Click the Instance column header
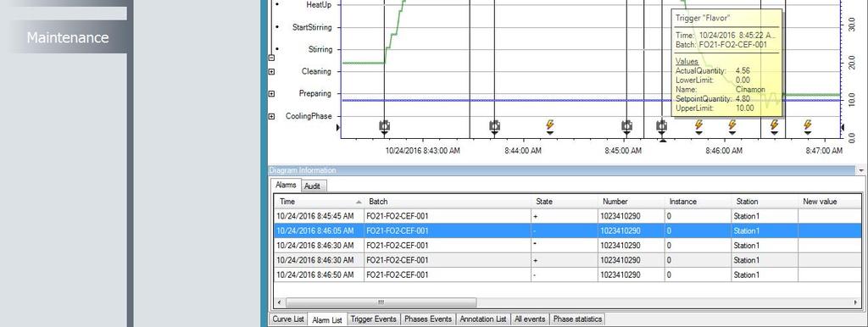The width and height of the screenshot is (868, 327). [698, 202]
